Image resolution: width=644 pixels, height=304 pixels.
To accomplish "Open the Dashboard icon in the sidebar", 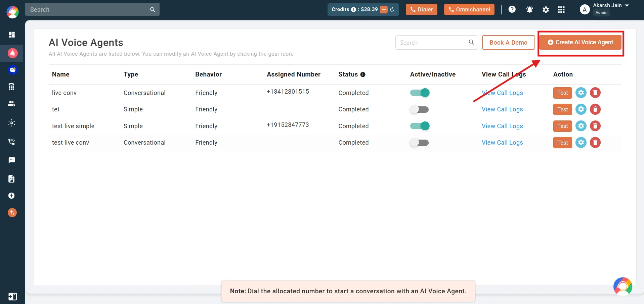I will tap(12, 35).
